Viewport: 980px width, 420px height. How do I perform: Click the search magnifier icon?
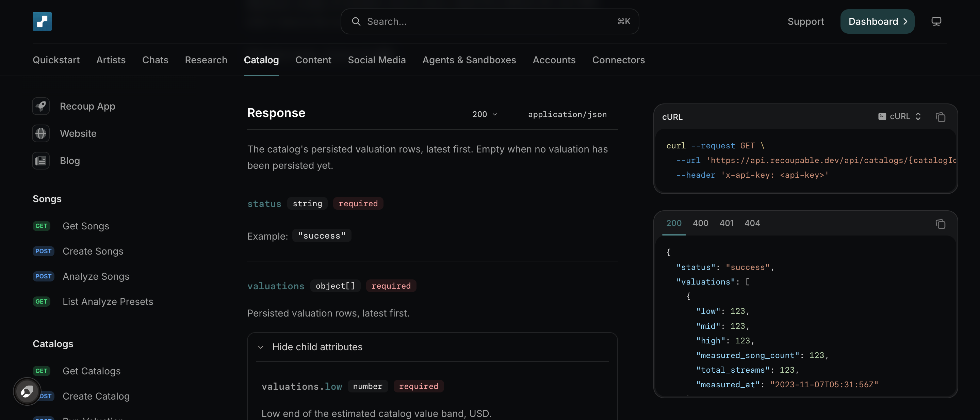point(356,21)
